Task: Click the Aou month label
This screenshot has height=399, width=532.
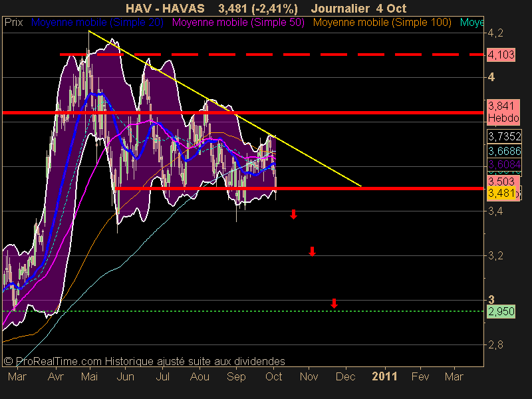Action: click(x=199, y=376)
